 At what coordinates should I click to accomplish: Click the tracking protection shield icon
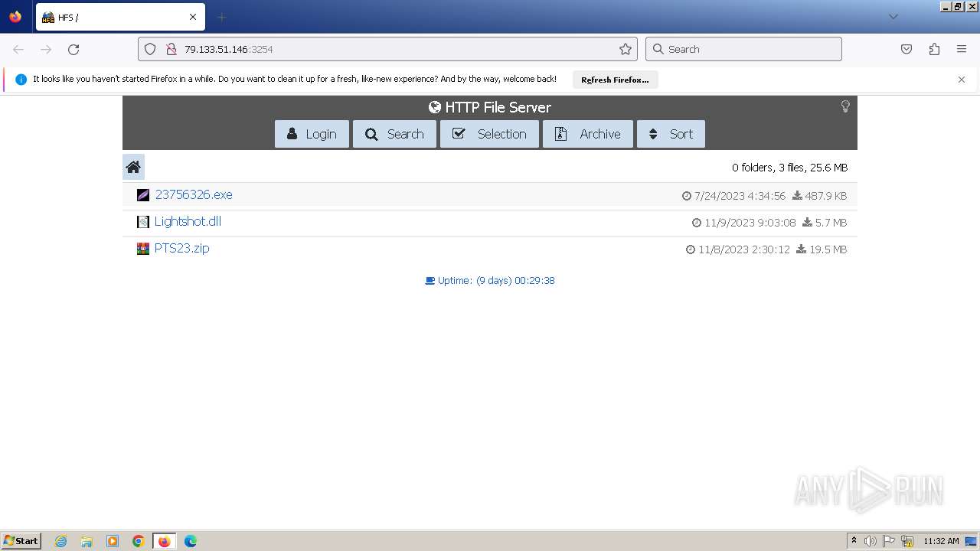click(150, 49)
